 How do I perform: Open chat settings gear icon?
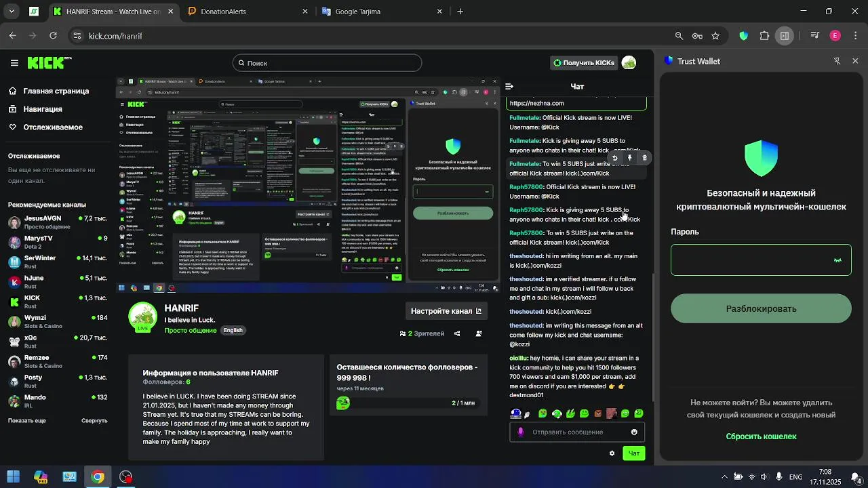[612, 453]
